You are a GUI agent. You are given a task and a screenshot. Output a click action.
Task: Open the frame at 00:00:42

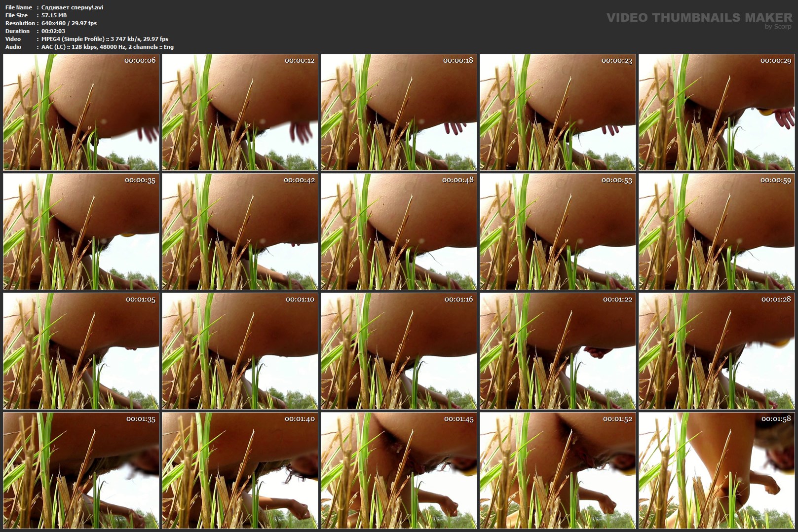(x=240, y=231)
